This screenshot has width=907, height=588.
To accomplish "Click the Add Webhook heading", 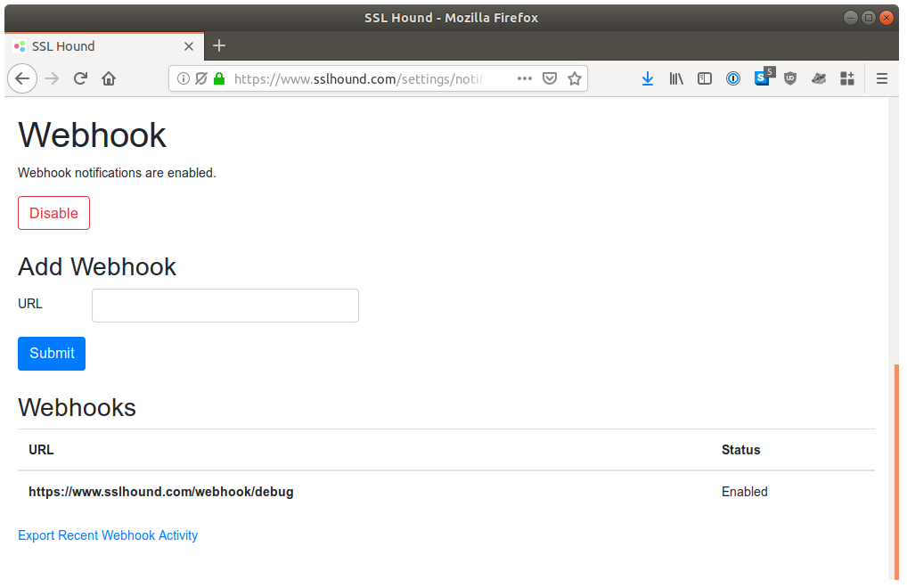I will (96, 266).
